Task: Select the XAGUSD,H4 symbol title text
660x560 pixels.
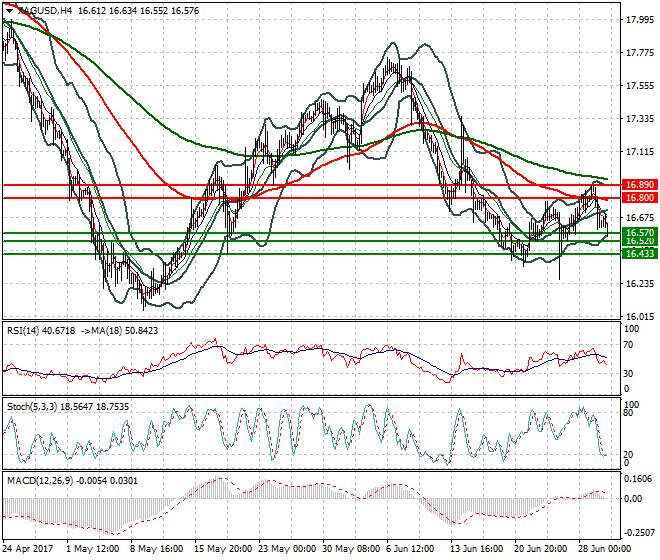Action: pyautogui.click(x=45, y=11)
